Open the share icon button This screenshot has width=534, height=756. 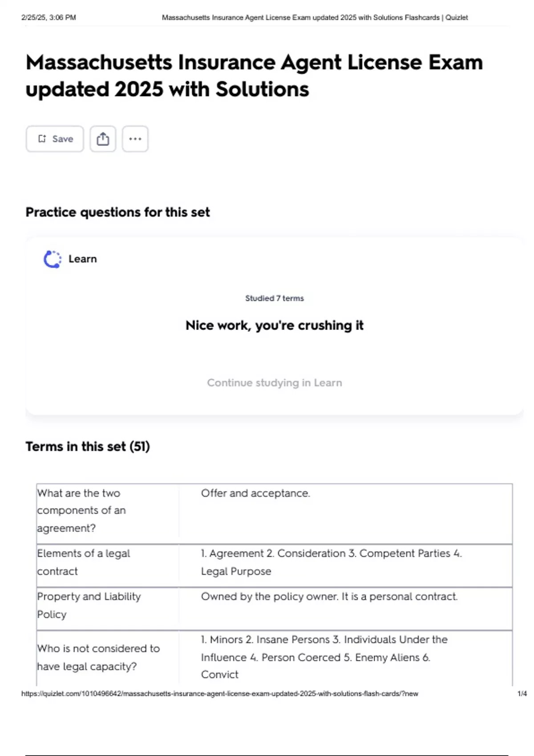(103, 139)
